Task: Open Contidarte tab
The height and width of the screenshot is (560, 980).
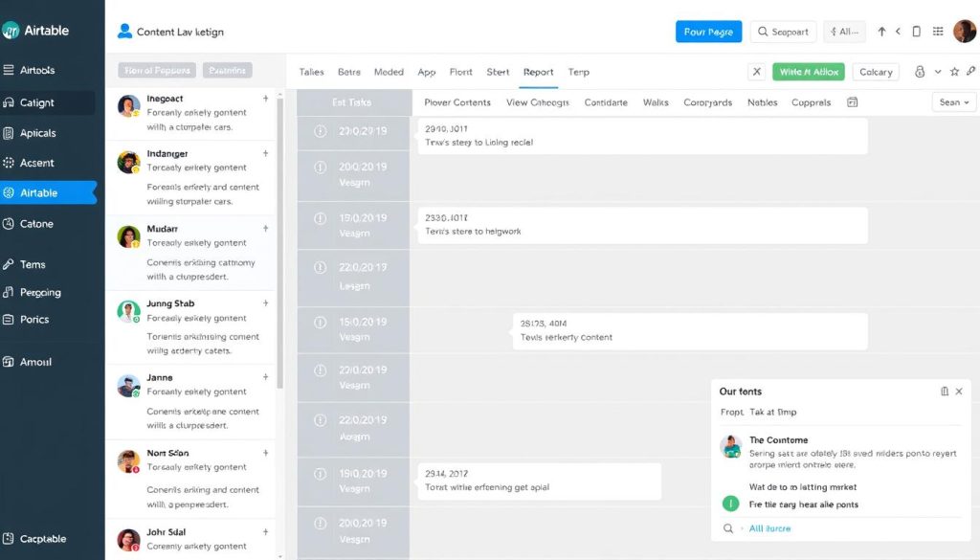Action: tap(606, 101)
